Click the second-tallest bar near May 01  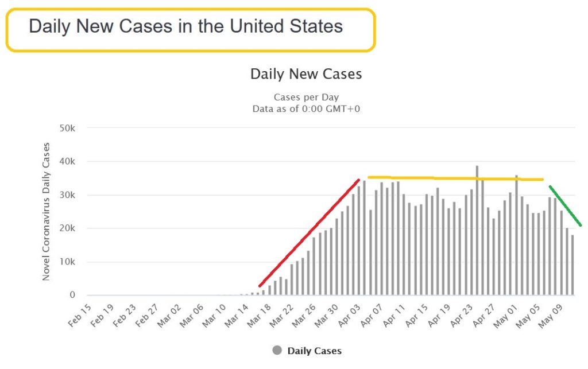(x=516, y=235)
